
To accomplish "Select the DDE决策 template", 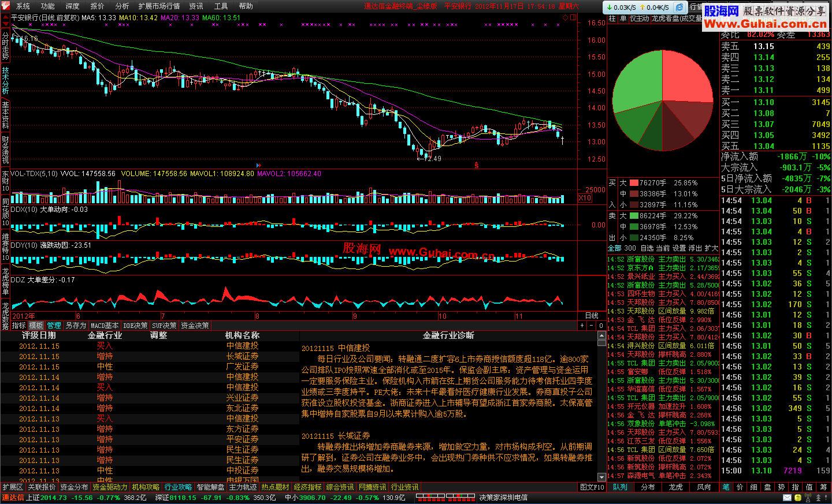I will (136, 326).
